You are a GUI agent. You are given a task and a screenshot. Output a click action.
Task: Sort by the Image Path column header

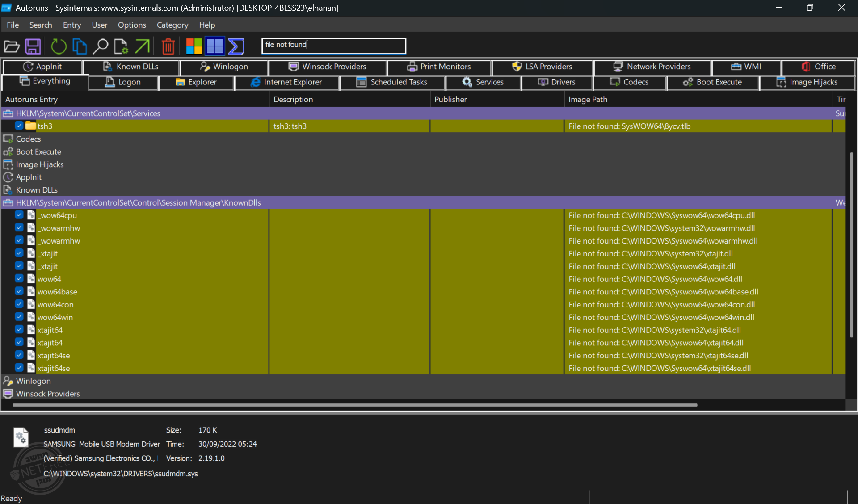pos(698,99)
